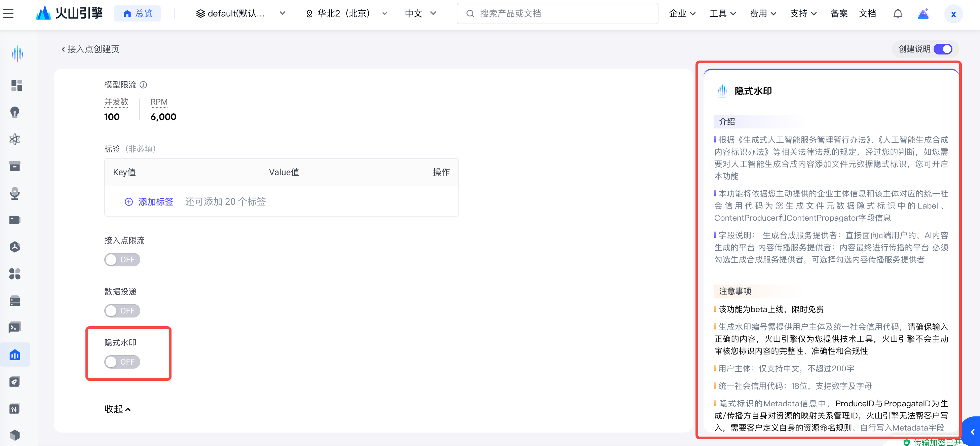Click the lightbulb icon in the sidebar
Image resolution: width=980 pixels, height=446 pixels.
click(15, 112)
